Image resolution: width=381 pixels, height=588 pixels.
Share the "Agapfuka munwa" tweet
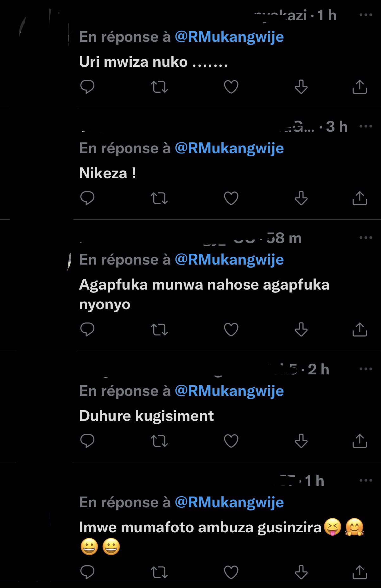[359, 329]
